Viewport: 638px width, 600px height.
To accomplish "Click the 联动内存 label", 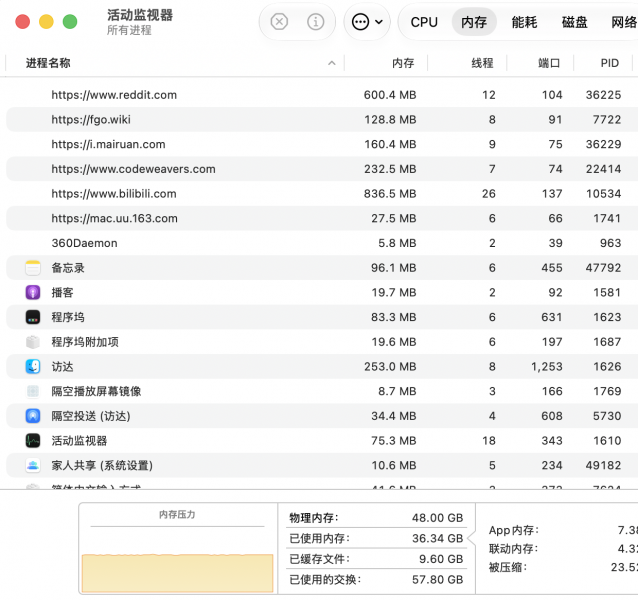I will 513,549.
